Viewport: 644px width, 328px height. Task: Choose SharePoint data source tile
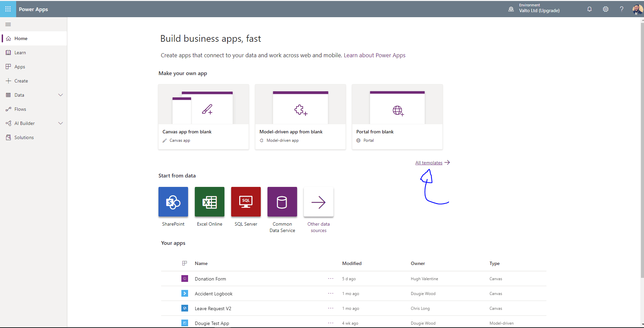pyautogui.click(x=173, y=202)
